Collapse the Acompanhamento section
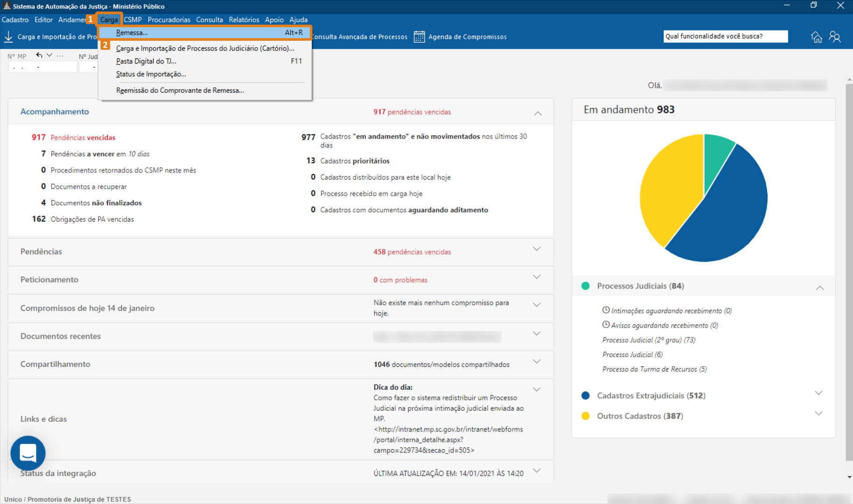This screenshot has height=504, width=853. pyautogui.click(x=537, y=113)
